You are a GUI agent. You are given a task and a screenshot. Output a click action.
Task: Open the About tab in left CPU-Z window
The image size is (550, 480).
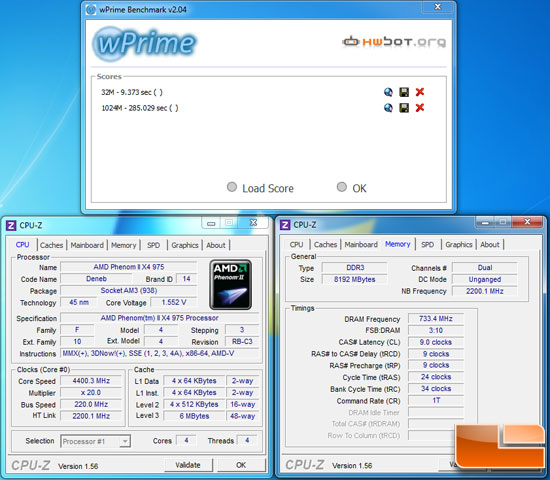point(216,245)
